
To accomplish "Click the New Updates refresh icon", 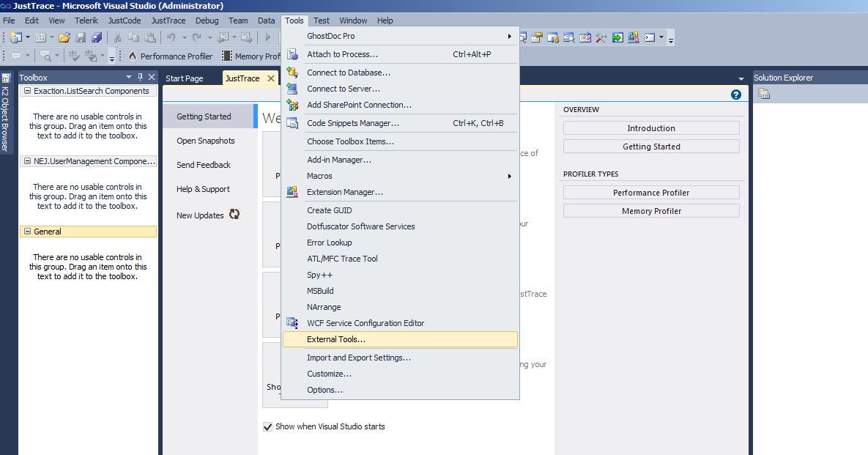I will tap(234, 215).
